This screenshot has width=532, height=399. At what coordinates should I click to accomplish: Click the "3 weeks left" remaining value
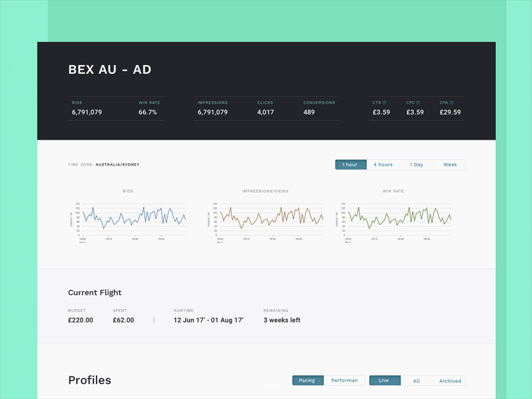click(x=281, y=320)
